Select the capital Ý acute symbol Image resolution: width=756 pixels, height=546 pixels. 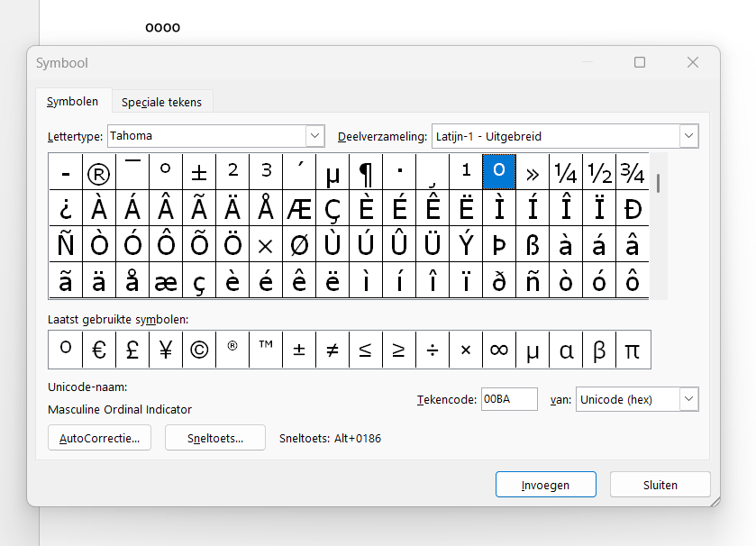(x=466, y=244)
